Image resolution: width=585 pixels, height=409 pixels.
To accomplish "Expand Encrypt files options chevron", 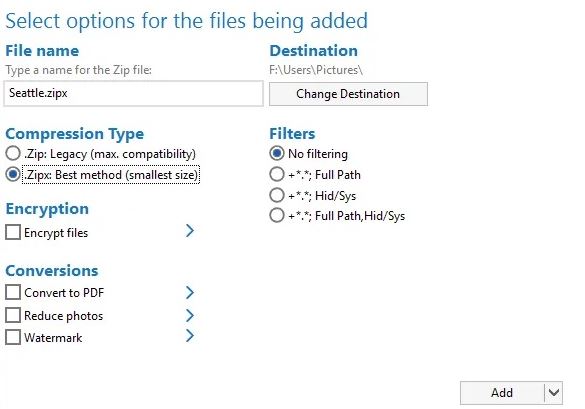I will point(190,231).
